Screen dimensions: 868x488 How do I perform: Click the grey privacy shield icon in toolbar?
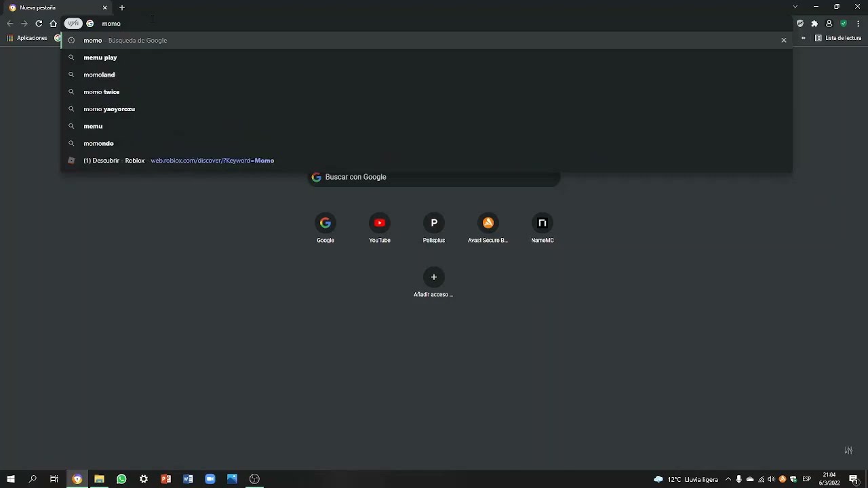coord(800,24)
